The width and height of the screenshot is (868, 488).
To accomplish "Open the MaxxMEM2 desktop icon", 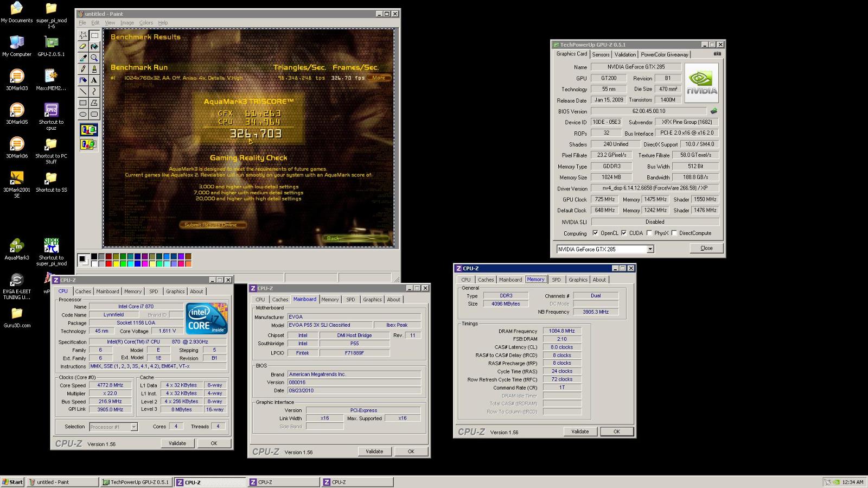I will pos(51,80).
